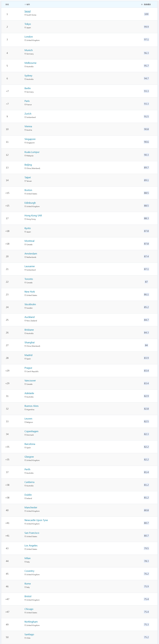The height and width of the screenshot is (644, 159).
Task: Select the Hong Kong SAR link
Action: click(33, 215)
